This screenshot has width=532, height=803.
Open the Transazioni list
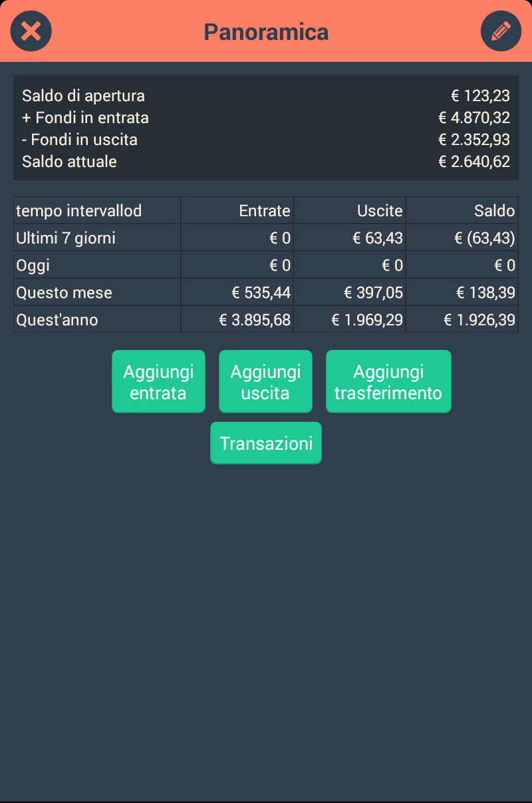point(266,443)
